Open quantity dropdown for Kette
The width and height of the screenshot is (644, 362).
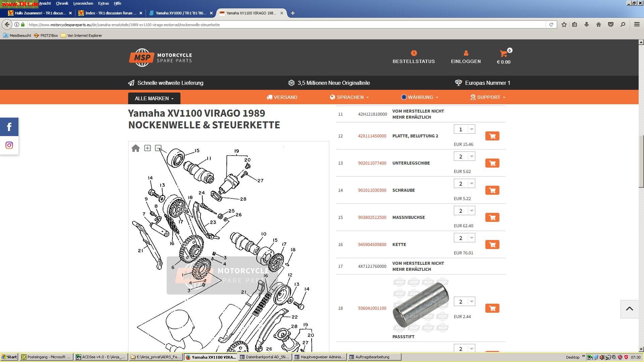(x=464, y=238)
